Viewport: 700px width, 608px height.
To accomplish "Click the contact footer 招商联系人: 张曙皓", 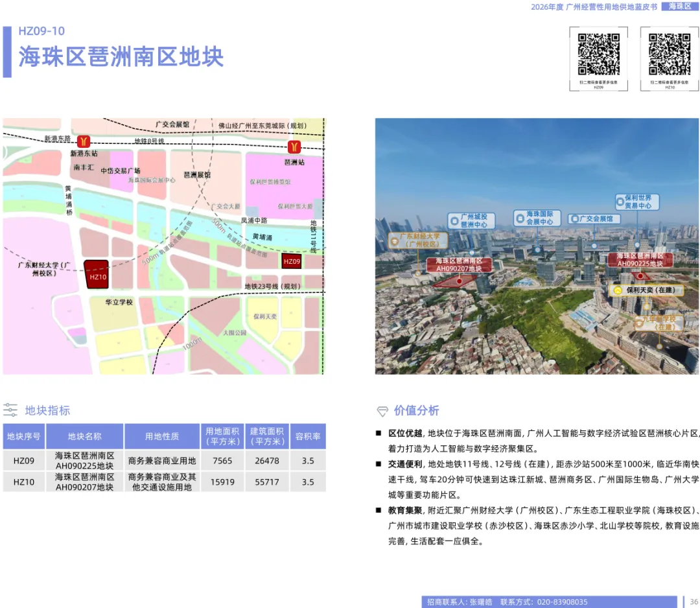I will coord(460,602).
